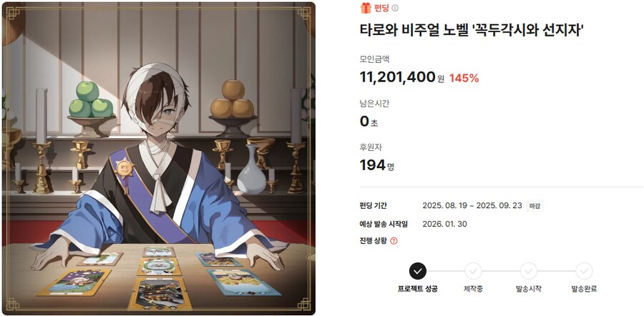The width and height of the screenshot is (644, 316).
Task: Click the 진행 상황 label
Action: (x=373, y=241)
